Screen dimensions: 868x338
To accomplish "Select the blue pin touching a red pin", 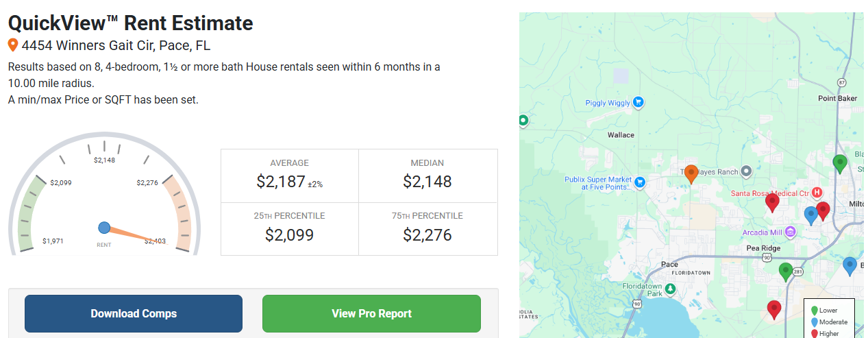I will pyautogui.click(x=810, y=215).
